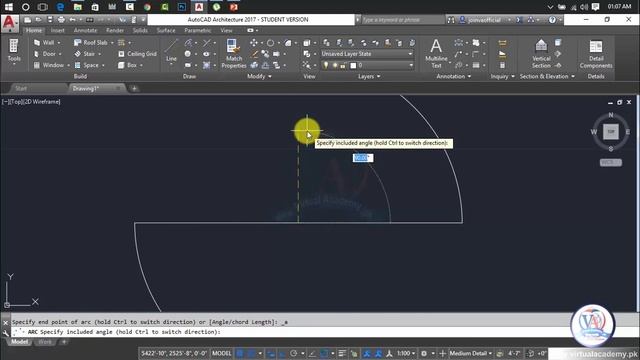
Task: Click the TOP face of the ViewCube
Action: click(611, 132)
